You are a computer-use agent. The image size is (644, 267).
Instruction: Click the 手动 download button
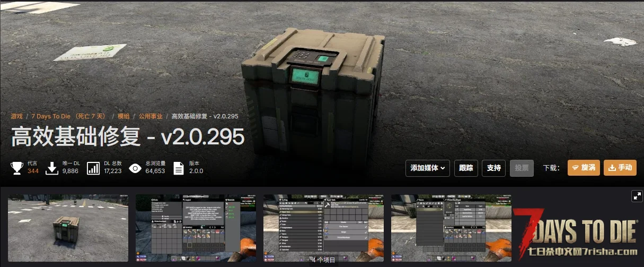[x=620, y=168]
